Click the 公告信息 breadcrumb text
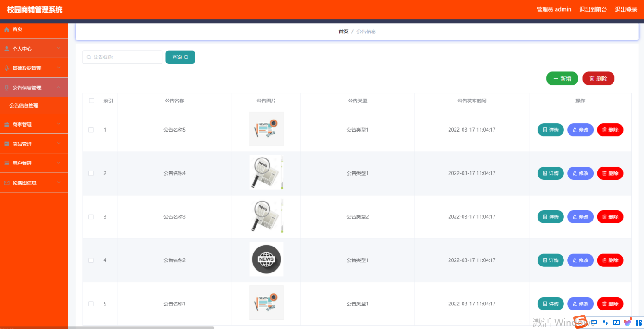 (x=366, y=32)
